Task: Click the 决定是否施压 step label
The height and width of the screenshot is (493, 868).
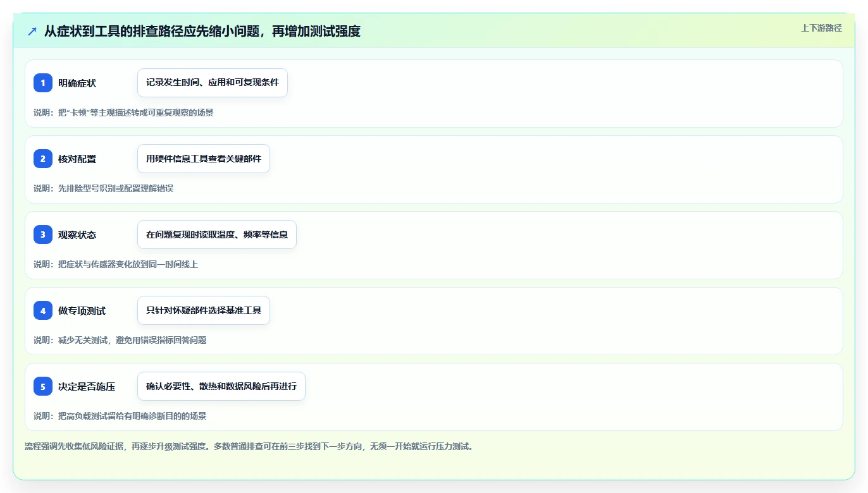Action: click(x=87, y=386)
